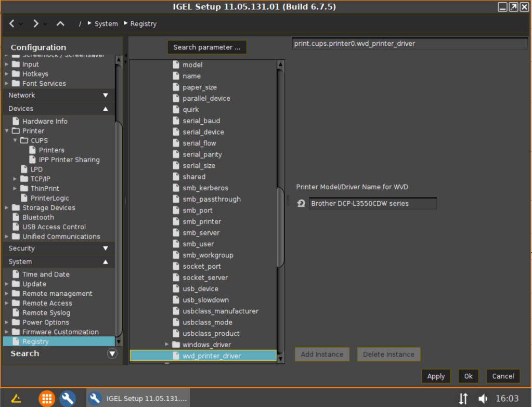This screenshot has height=407, width=532.
Task: Click the System breadcrumb in path
Action: [106, 24]
